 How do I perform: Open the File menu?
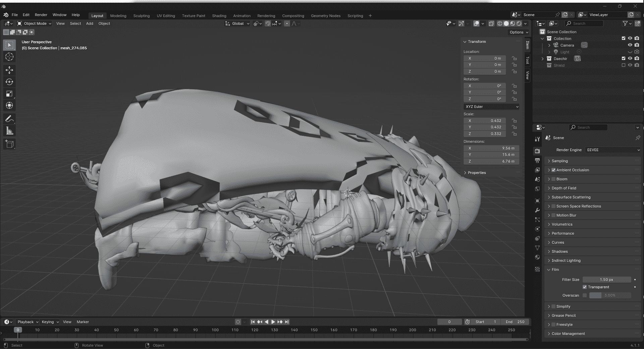click(15, 15)
